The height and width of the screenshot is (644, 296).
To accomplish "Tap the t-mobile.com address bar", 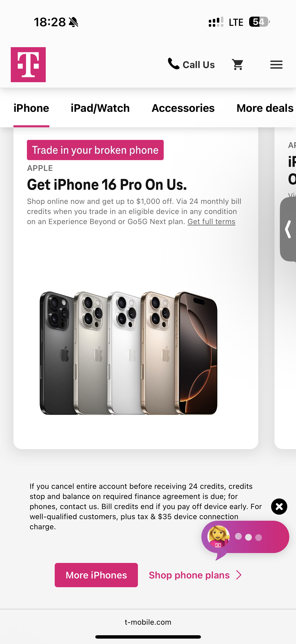I will [x=148, y=622].
